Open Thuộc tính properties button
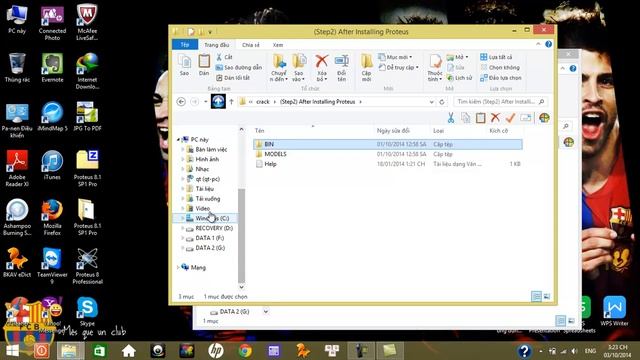 point(435,68)
